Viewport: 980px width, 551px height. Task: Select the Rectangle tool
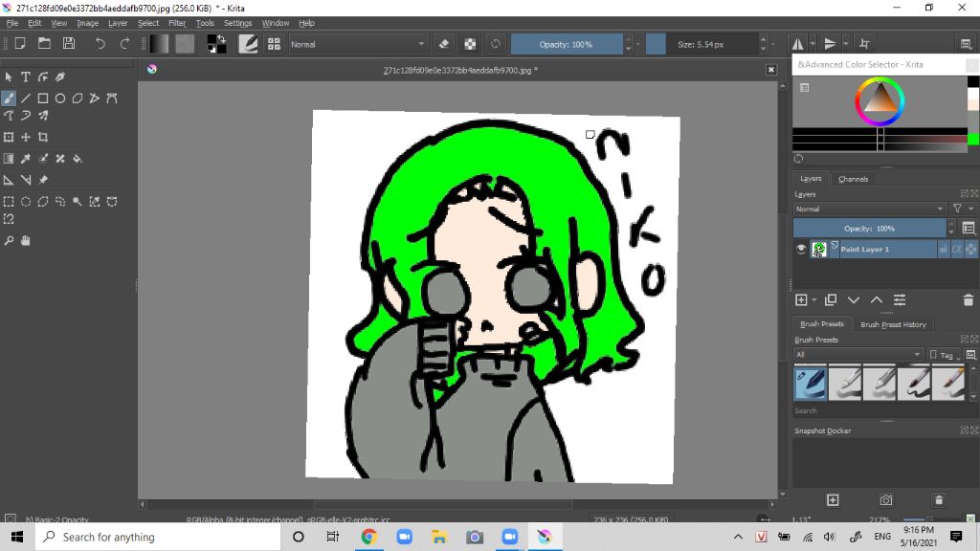click(42, 99)
